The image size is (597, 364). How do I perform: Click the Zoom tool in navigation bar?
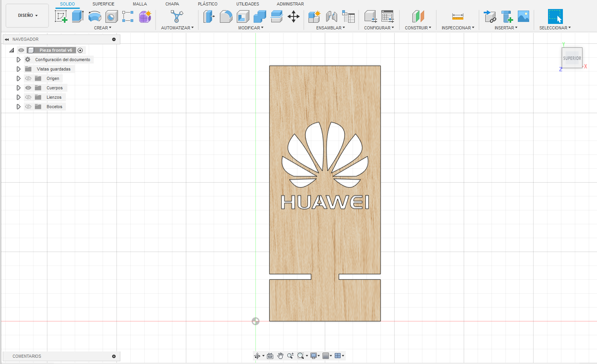pos(290,356)
